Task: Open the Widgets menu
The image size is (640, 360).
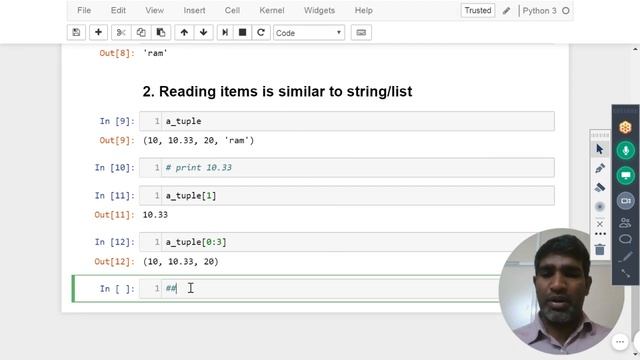Action: point(319,11)
